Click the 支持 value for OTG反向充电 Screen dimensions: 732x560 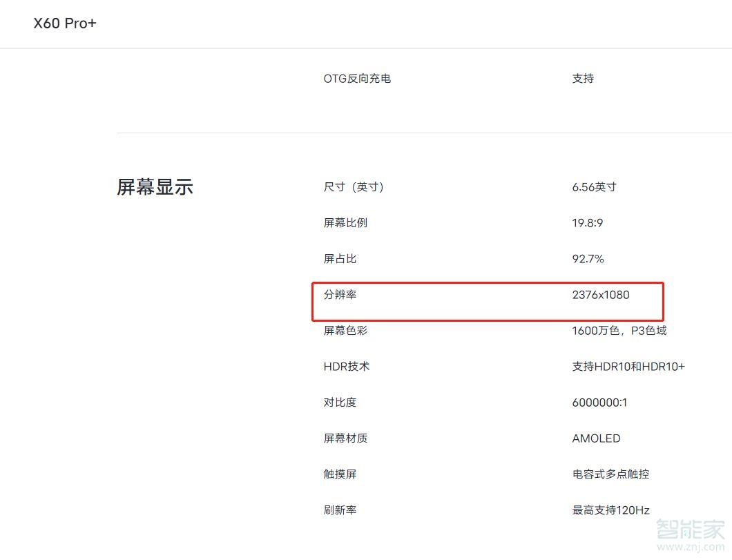click(x=583, y=79)
